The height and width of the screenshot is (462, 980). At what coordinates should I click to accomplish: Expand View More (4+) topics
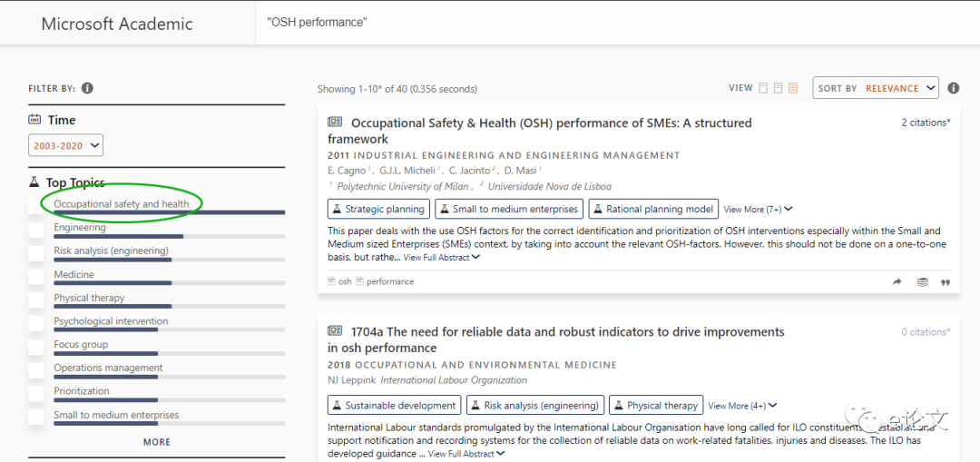(x=742, y=406)
